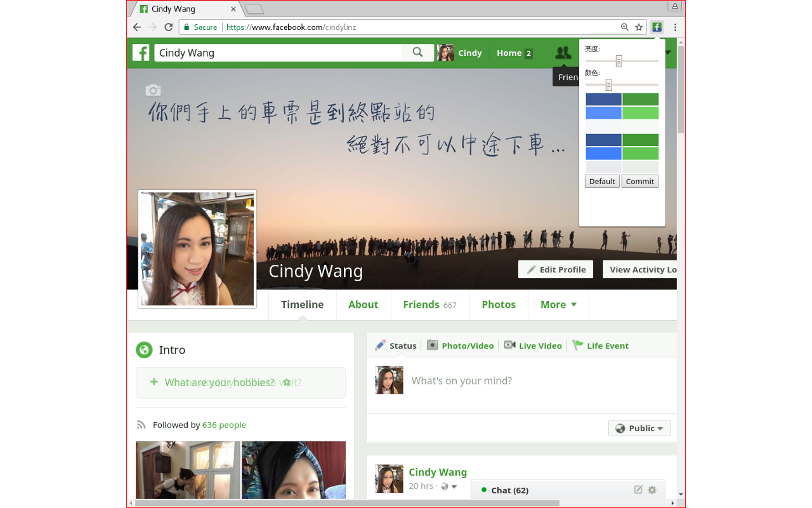Click the RSS icon beside Followed by
The width and height of the screenshot is (812, 508).
[x=141, y=425]
